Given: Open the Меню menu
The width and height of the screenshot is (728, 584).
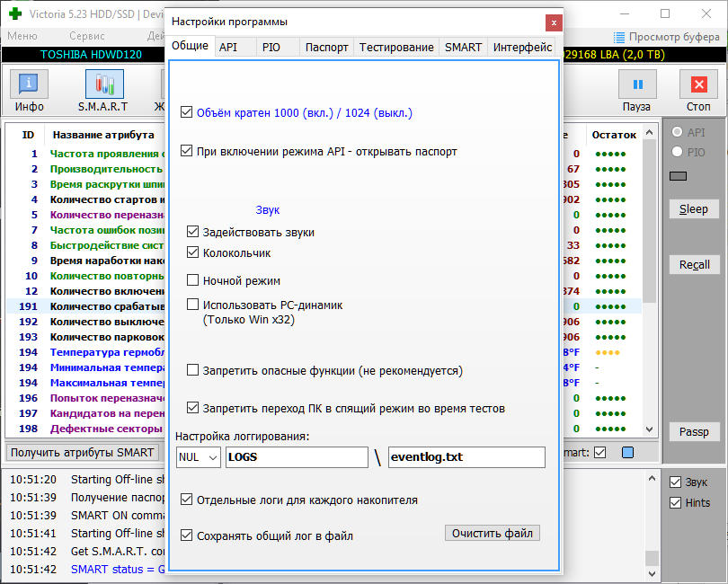Looking at the screenshot, I should (x=22, y=36).
